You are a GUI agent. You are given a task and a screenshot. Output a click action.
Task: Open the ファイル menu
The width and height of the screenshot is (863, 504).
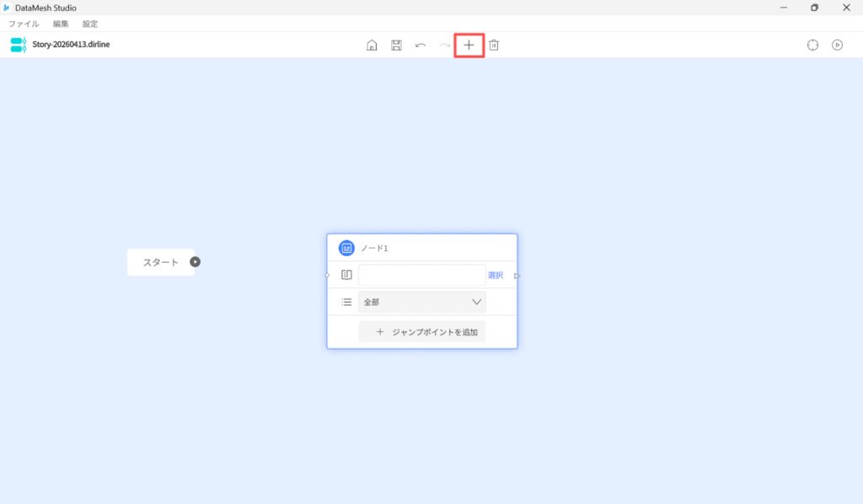(x=24, y=24)
